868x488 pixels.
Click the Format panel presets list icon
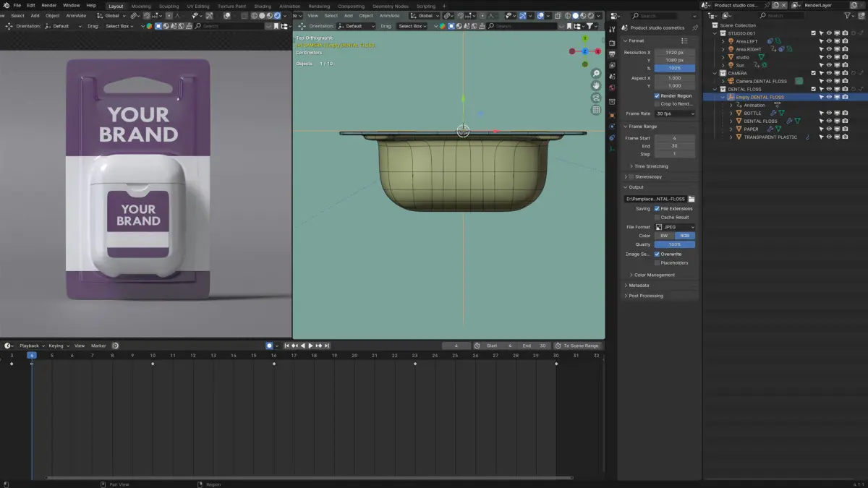pos(684,40)
